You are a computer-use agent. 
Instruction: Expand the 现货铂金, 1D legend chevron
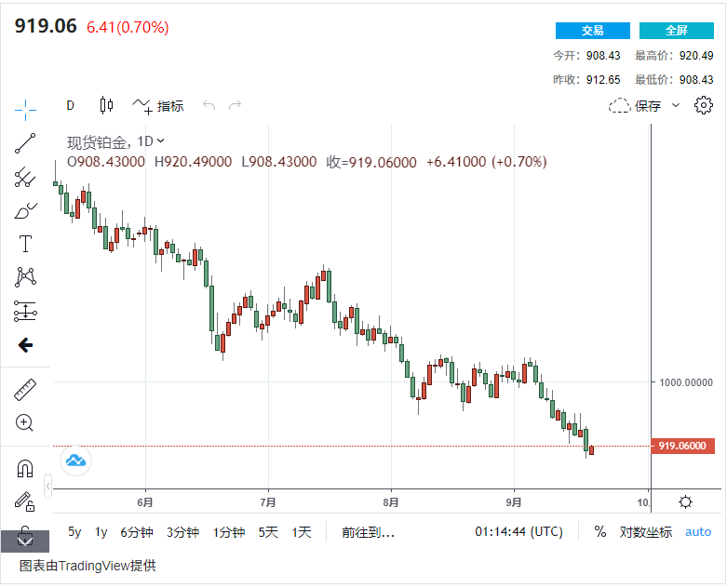point(161,141)
